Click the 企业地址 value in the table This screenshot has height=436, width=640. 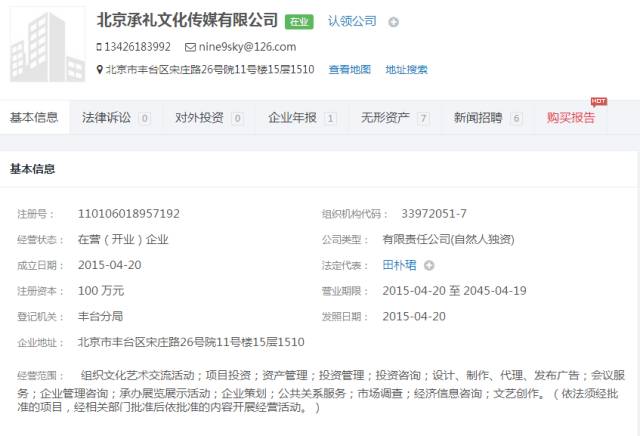pos(191,342)
